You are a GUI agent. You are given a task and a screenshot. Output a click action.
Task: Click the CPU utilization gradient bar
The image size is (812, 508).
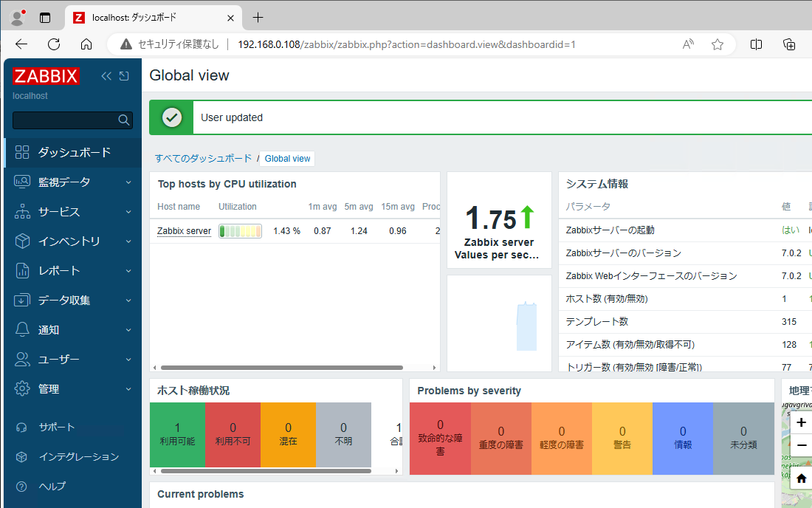[240, 230]
